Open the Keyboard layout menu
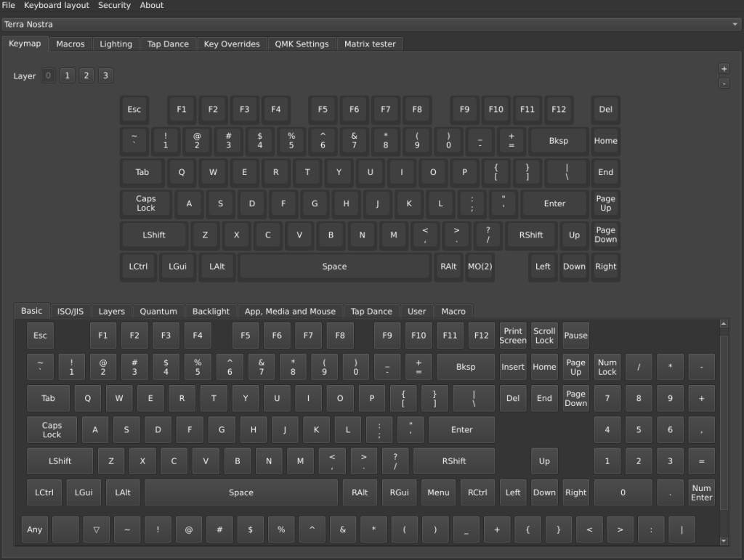Screen dimensions: 744x560 pyautogui.click(x=57, y=5)
